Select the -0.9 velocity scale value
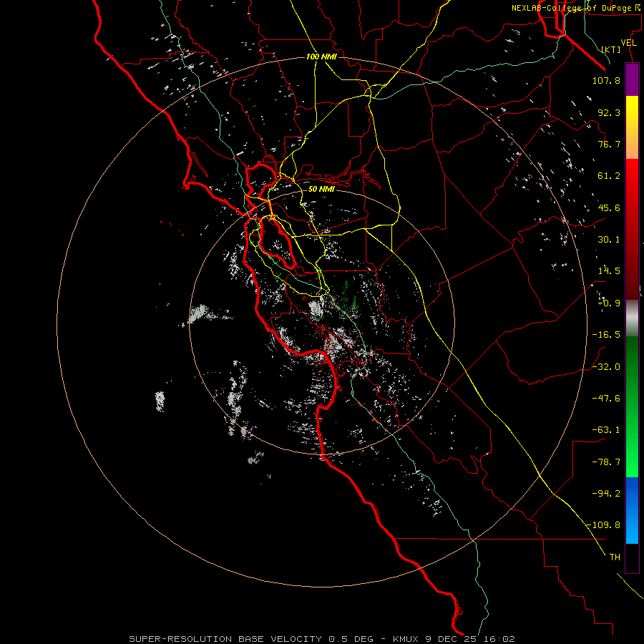Image resolution: width=644 pixels, height=644 pixels. pos(609,303)
